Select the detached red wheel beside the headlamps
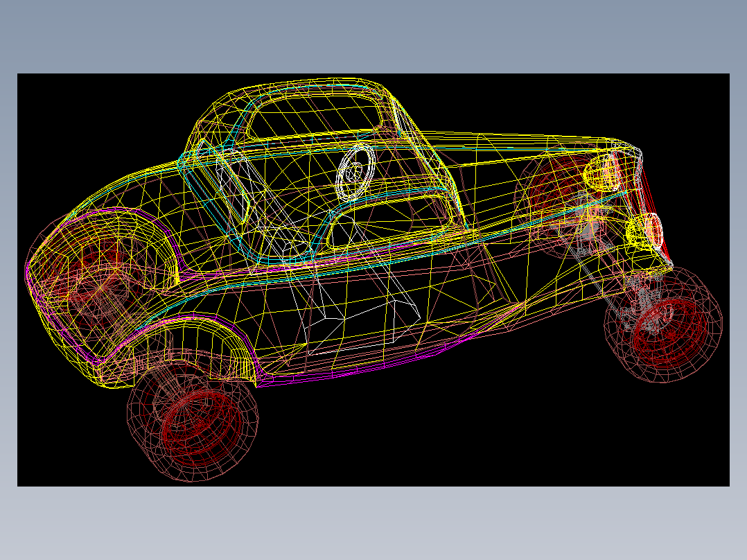 [x=663, y=324]
